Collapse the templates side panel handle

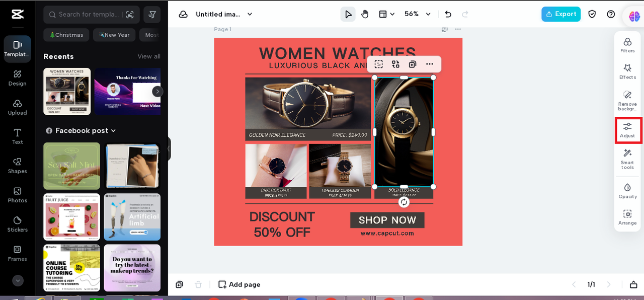169,149
